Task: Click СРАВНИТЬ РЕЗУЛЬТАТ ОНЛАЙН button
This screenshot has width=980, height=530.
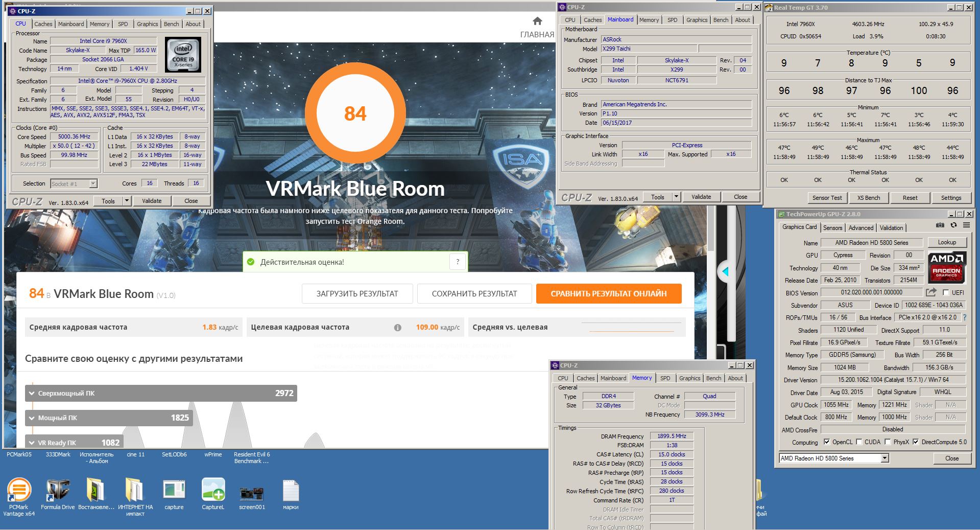Action: (609, 293)
